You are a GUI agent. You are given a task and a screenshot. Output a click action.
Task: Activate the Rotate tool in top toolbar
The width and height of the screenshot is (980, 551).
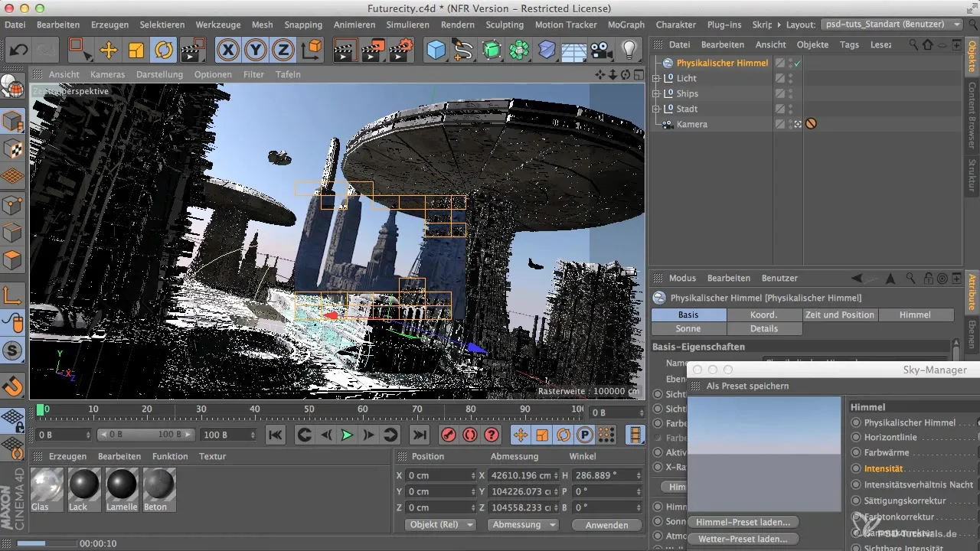[163, 51]
